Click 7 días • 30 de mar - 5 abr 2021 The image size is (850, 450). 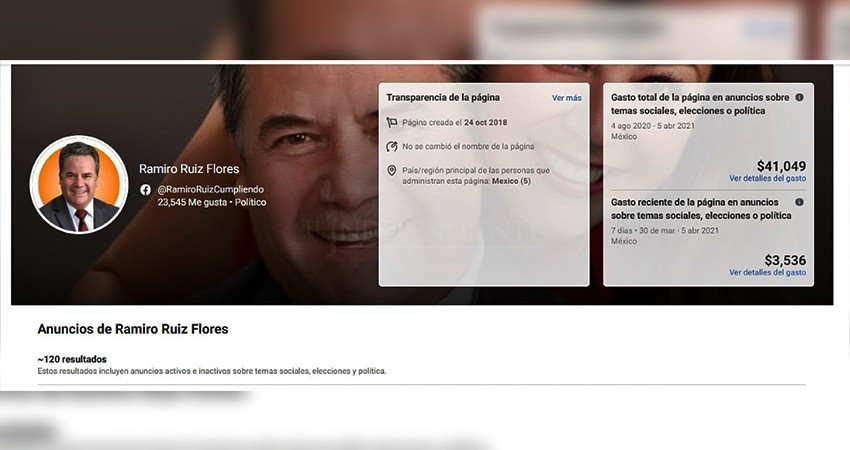(x=665, y=230)
